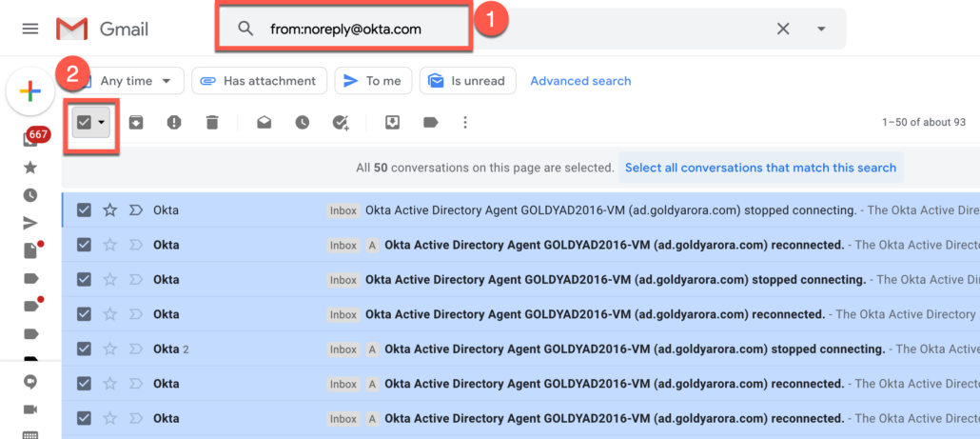Untick the select-all checkbox in the toolbar
Image resolution: width=980 pixels, height=439 pixels.
pos(84,123)
